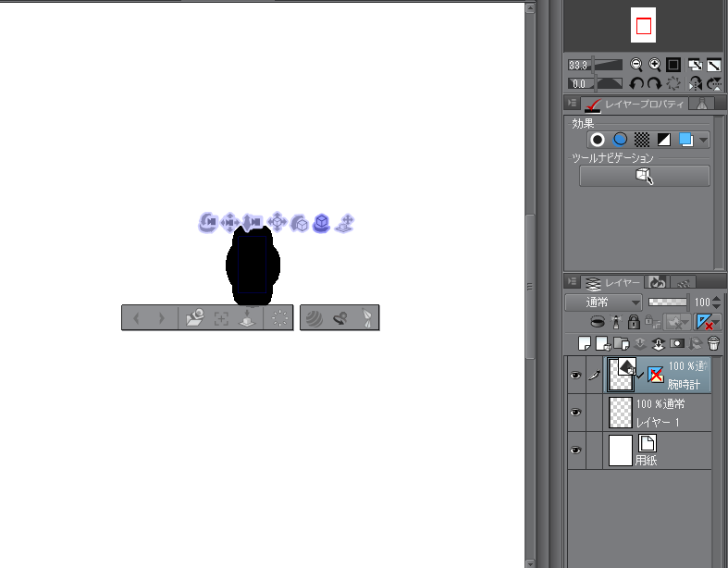The image size is (728, 568).
Task: Select レイヤープロパティ tab
Action: tap(635, 104)
